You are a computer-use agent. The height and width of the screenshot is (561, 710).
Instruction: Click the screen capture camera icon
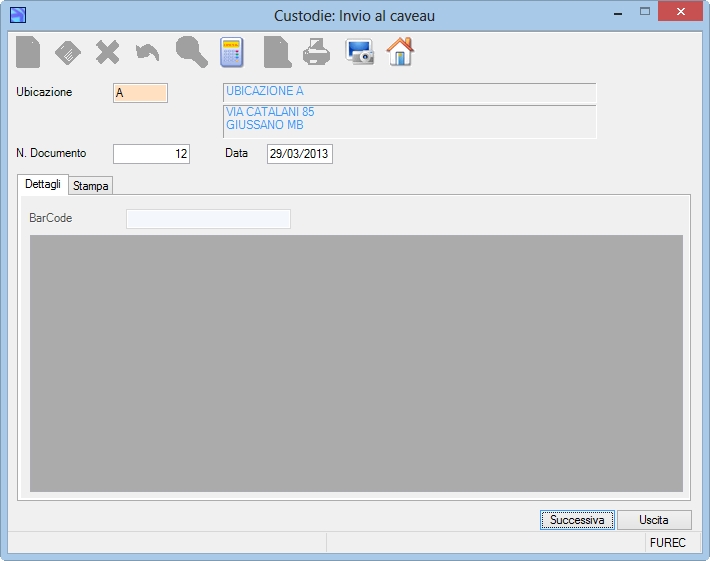coord(360,53)
